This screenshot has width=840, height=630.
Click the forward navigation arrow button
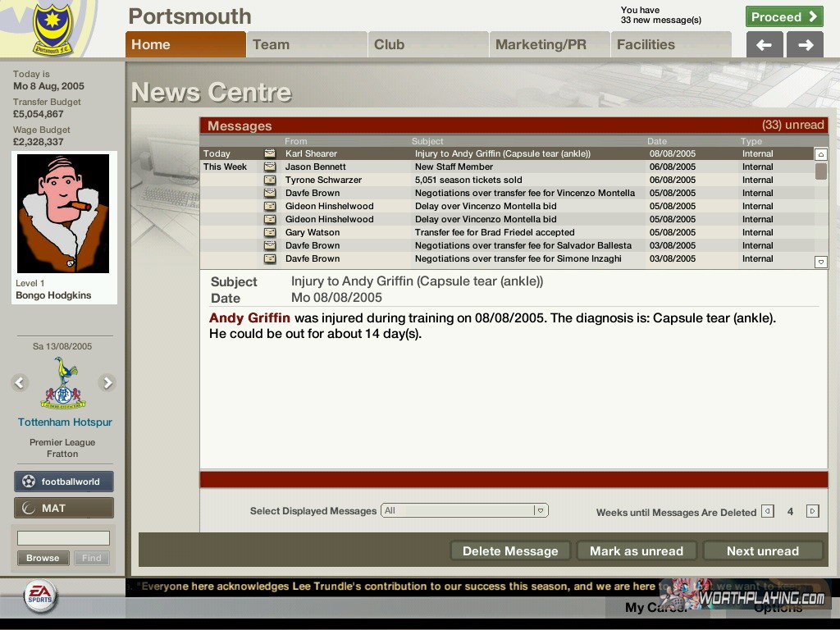tap(805, 45)
